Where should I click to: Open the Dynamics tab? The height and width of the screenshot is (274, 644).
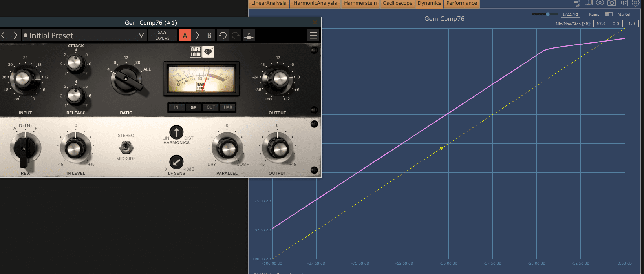(x=429, y=4)
